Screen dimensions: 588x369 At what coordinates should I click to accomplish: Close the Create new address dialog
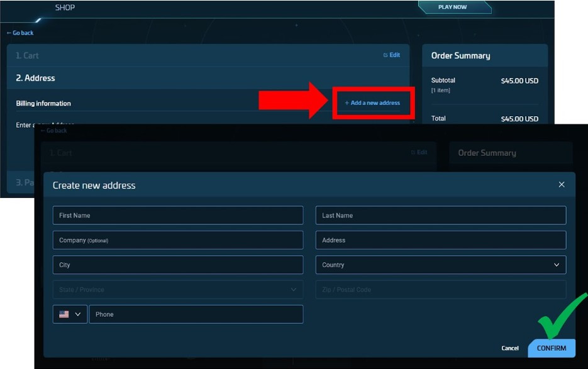point(562,184)
